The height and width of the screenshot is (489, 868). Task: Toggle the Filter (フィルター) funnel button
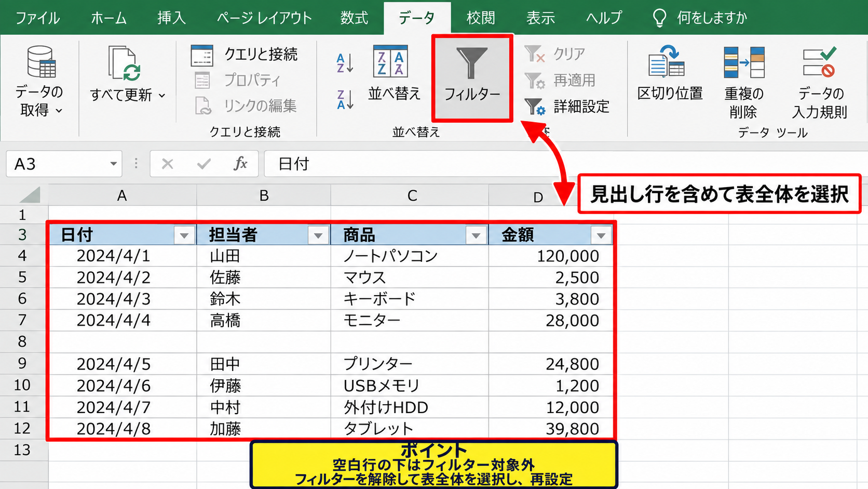pos(472,78)
